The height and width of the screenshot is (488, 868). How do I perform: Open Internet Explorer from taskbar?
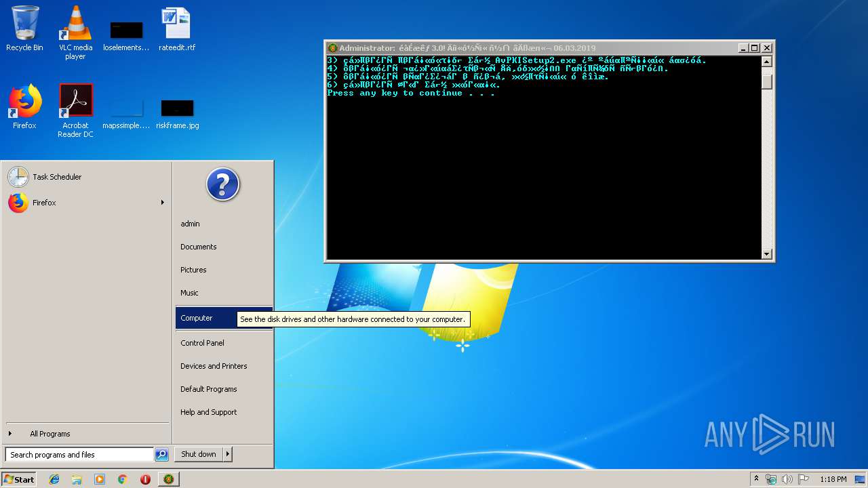[x=54, y=479]
